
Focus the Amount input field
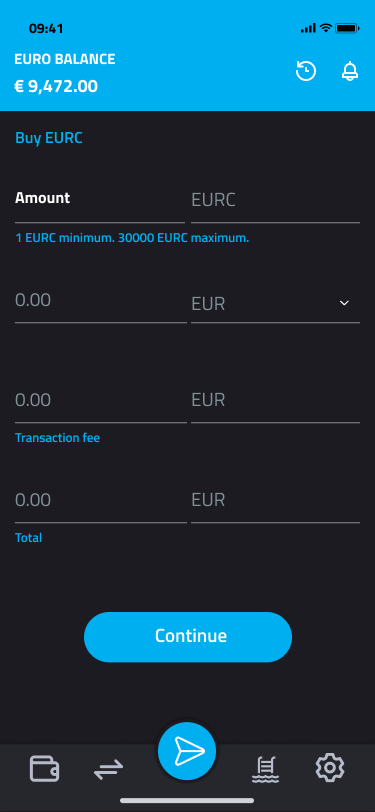coord(99,199)
